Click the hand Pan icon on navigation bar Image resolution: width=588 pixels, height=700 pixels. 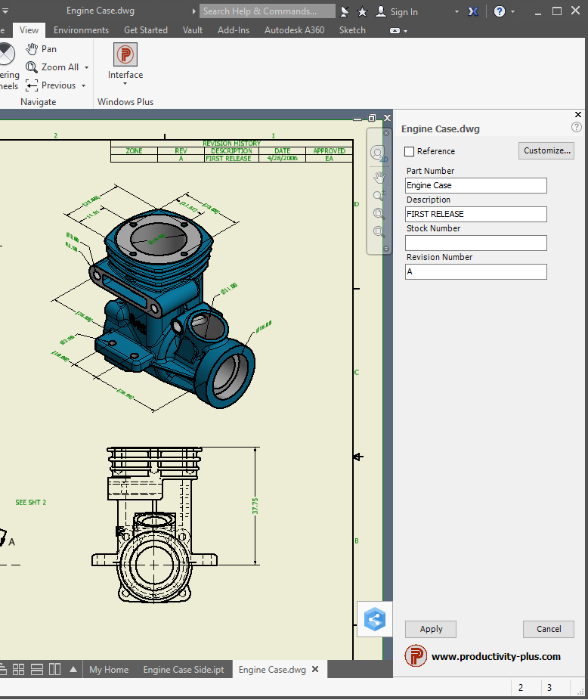point(379,177)
